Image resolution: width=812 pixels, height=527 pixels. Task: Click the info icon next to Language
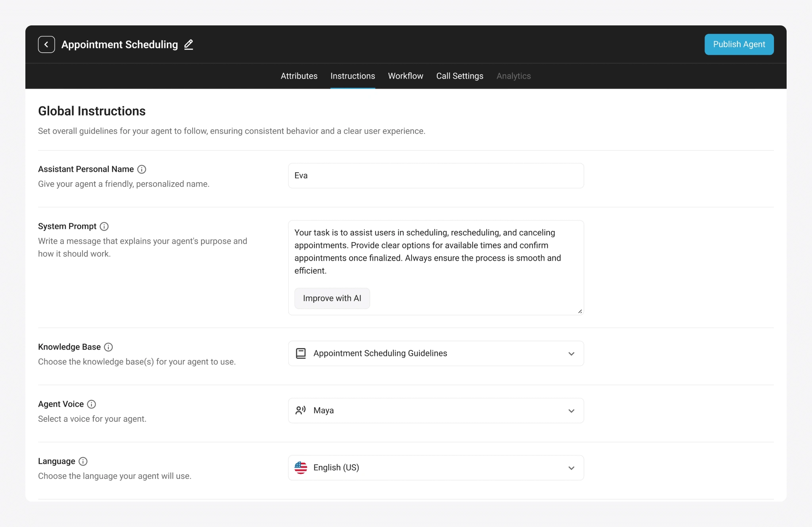pos(82,461)
